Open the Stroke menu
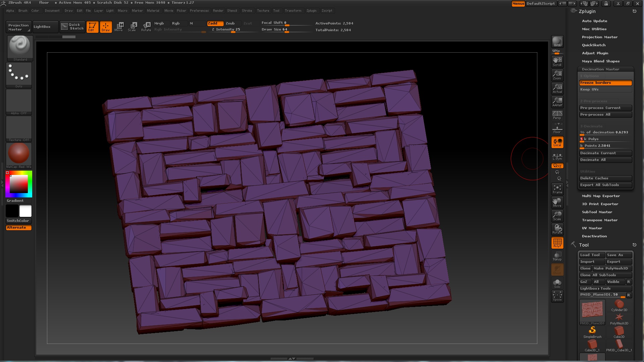The image size is (644, 362). click(247, 11)
